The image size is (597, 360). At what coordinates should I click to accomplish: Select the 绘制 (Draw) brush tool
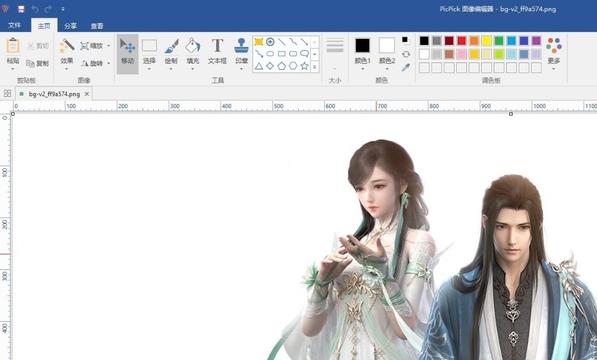[171, 50]
